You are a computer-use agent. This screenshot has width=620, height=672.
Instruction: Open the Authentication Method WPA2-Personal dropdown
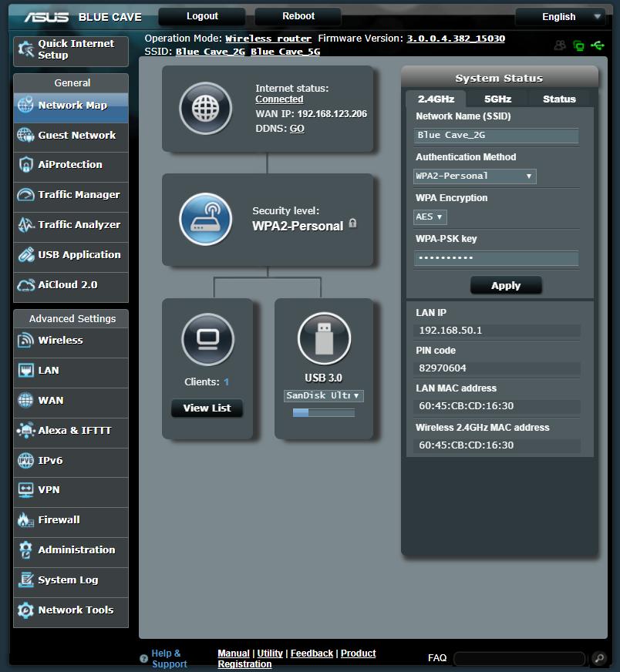coord(475,176)
